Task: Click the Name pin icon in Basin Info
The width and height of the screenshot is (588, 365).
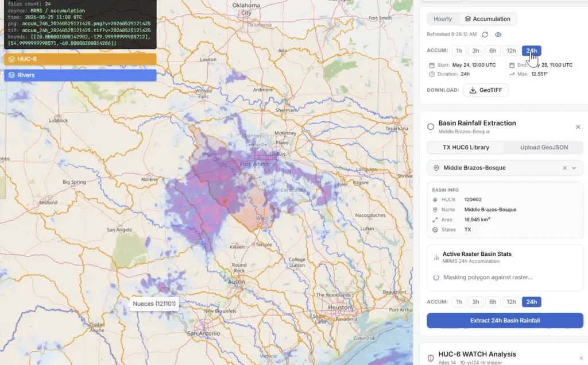Action: coord(435,210)
